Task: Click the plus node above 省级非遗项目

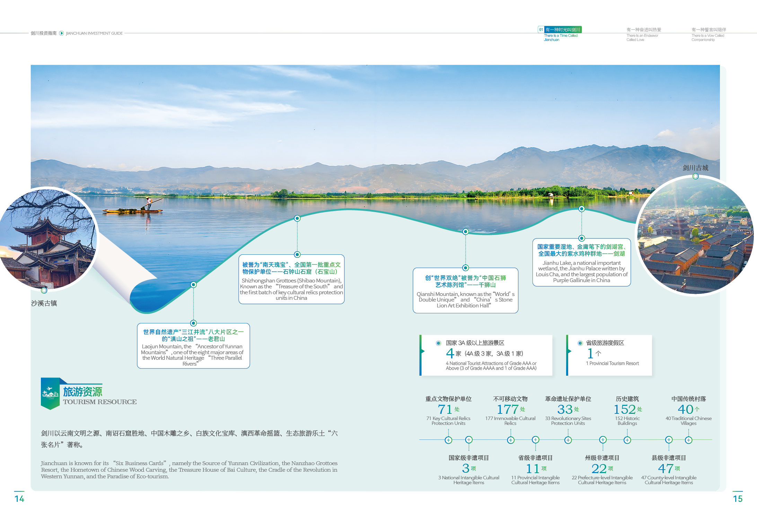Action: coord(536,439)
